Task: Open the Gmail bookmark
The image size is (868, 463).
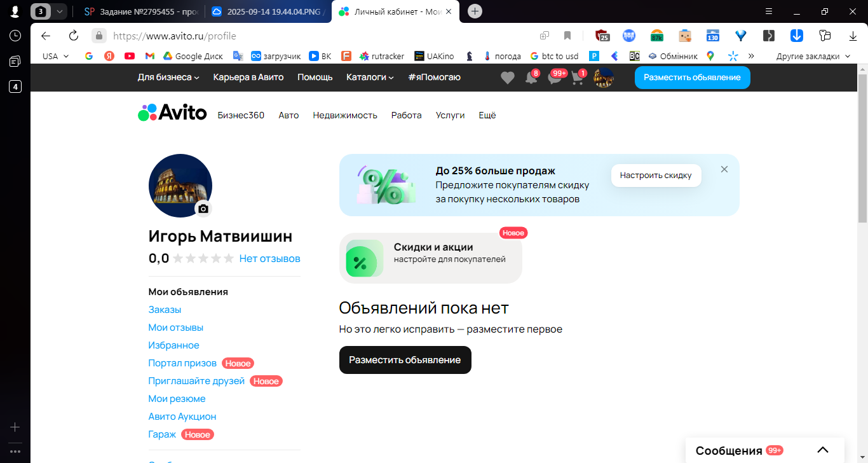Action: click(x=149, y=56)
